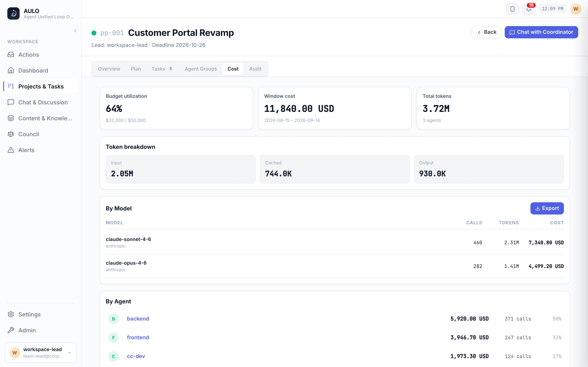Open the user avatar menu in top bar

click(x=575, y=9)
